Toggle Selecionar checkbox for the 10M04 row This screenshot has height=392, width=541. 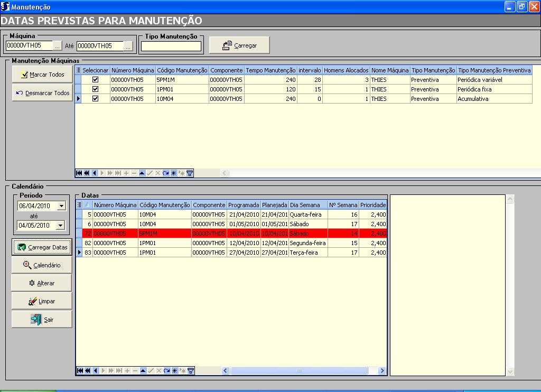point(96,99)
